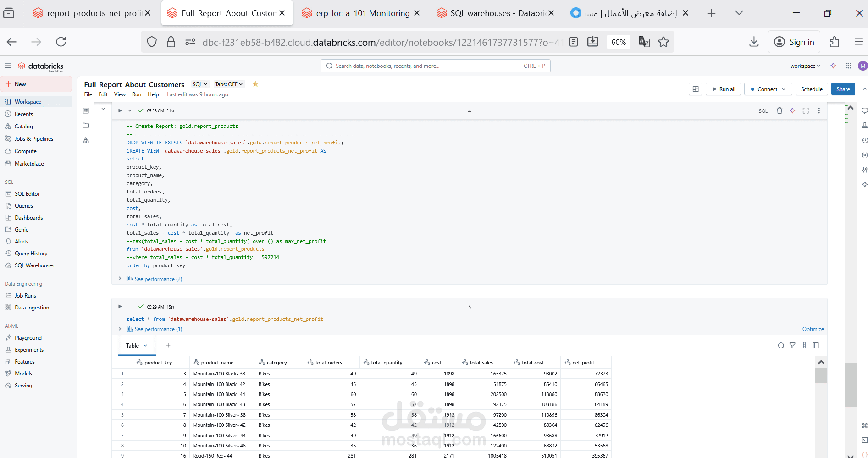Run cell 5 with play icon

coord(120,307)
